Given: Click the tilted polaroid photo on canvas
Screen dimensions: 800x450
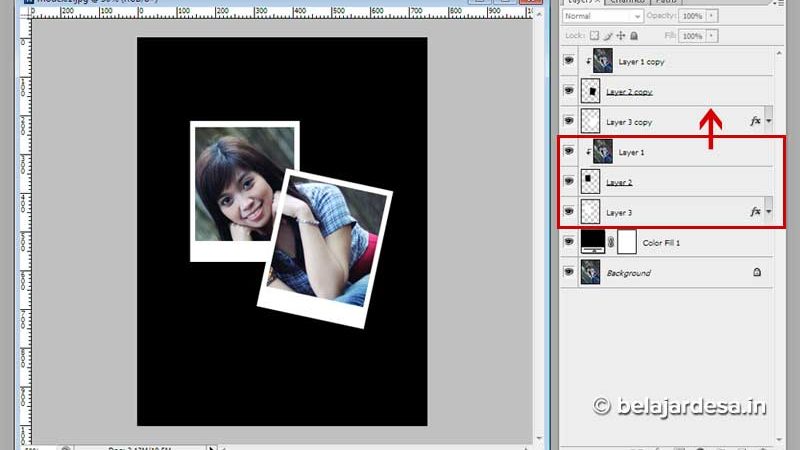Looking at the screenshot, I should [x=325, y=248].
